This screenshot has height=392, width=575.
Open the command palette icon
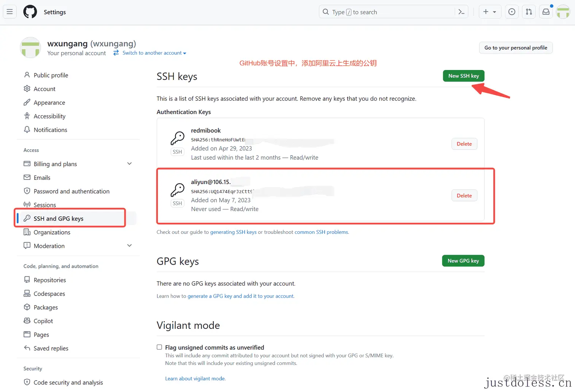[461, 11]
